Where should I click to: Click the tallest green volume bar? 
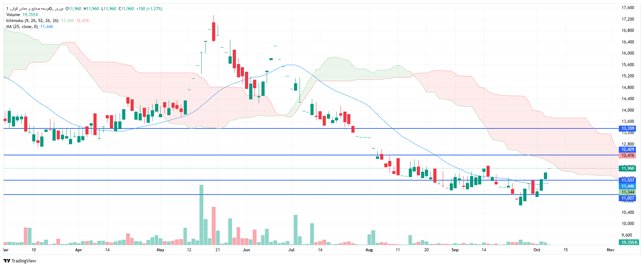tap(201, 215)
